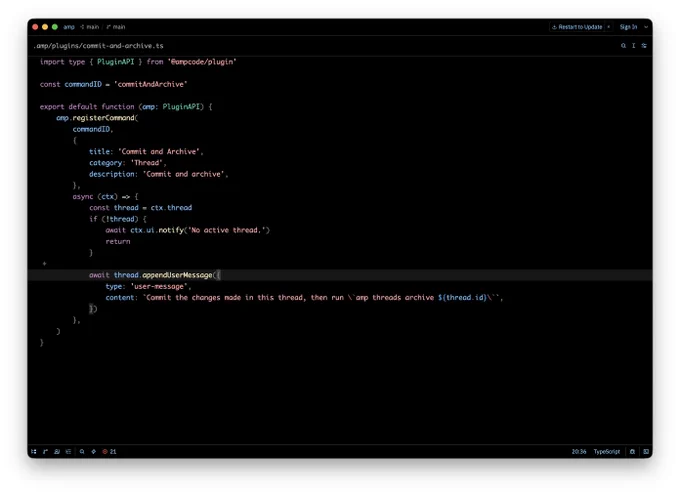Click the return statement

(x=118, y=241)
